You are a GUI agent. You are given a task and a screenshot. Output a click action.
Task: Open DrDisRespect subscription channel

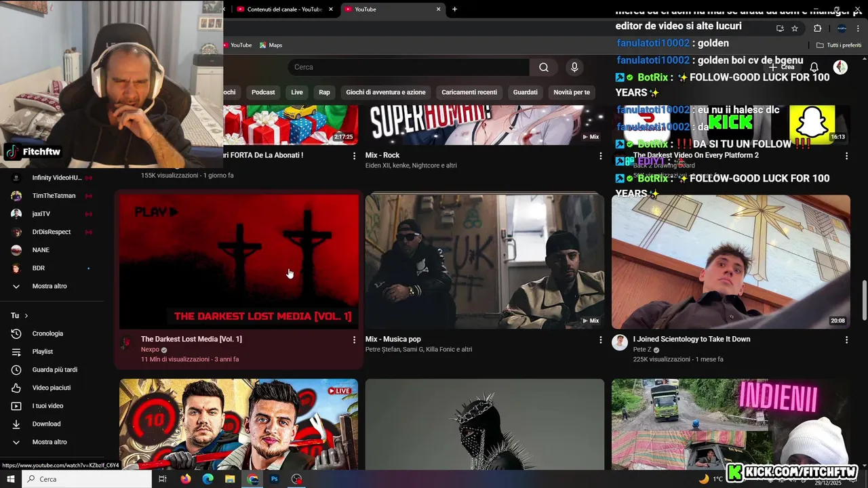pyautogui.click(x=52, y=232)
